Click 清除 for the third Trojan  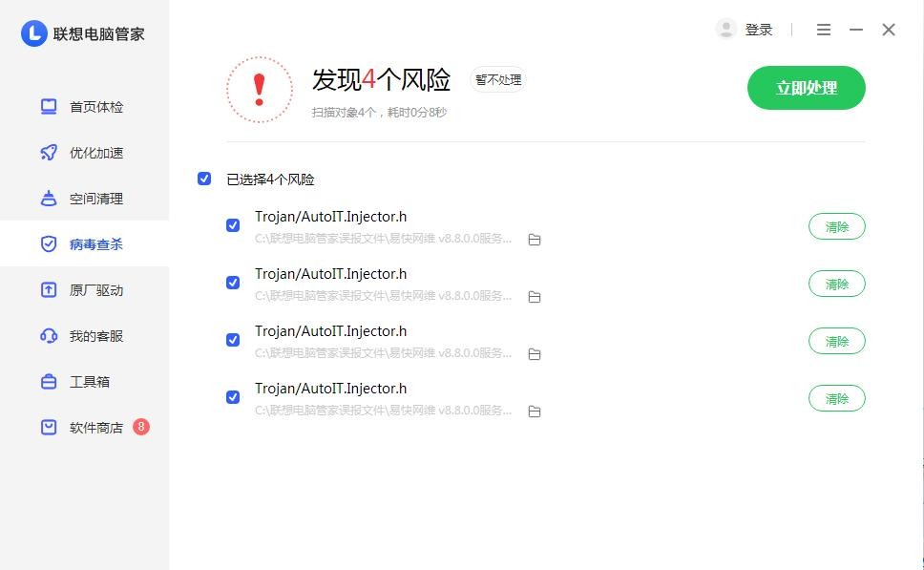[837, 341]
